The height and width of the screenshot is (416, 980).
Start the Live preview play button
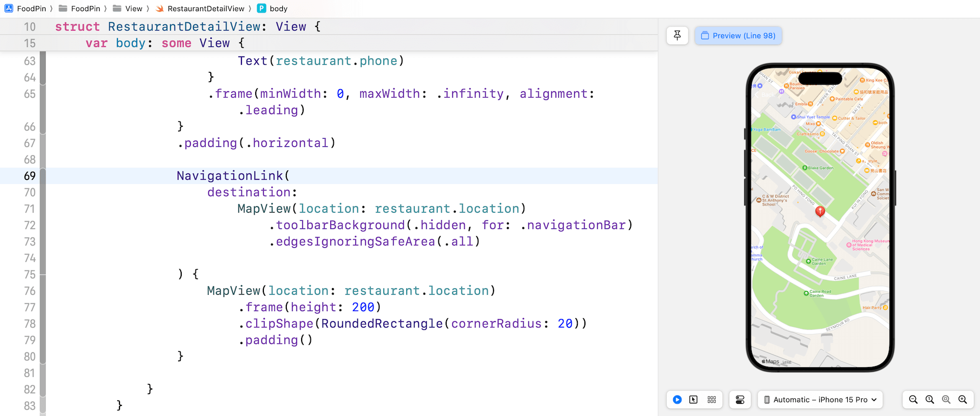(x=677, y=400)
